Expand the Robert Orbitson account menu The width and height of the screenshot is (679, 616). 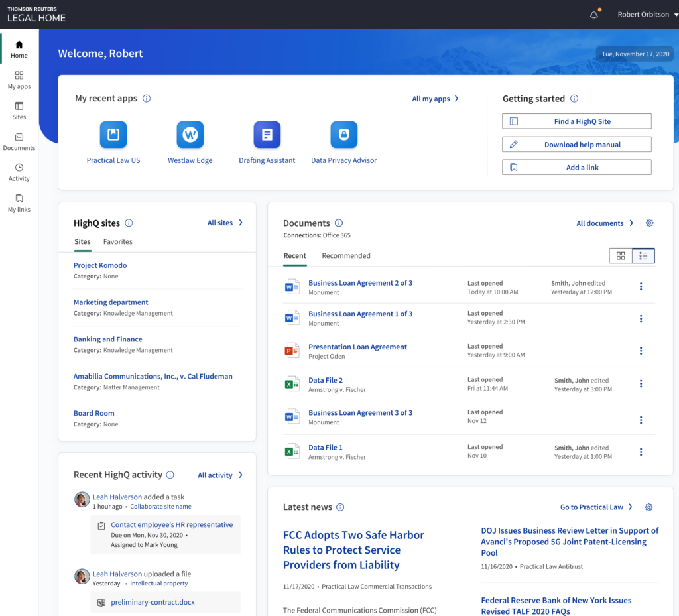pos(643,14)
